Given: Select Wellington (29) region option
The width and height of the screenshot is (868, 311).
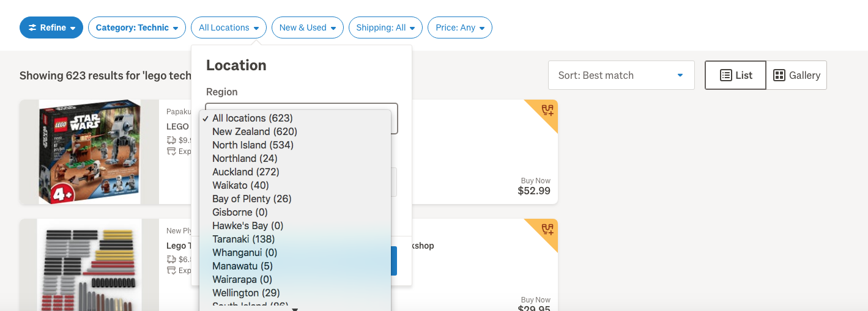Looking at the screenshot, I should (246, 293).
